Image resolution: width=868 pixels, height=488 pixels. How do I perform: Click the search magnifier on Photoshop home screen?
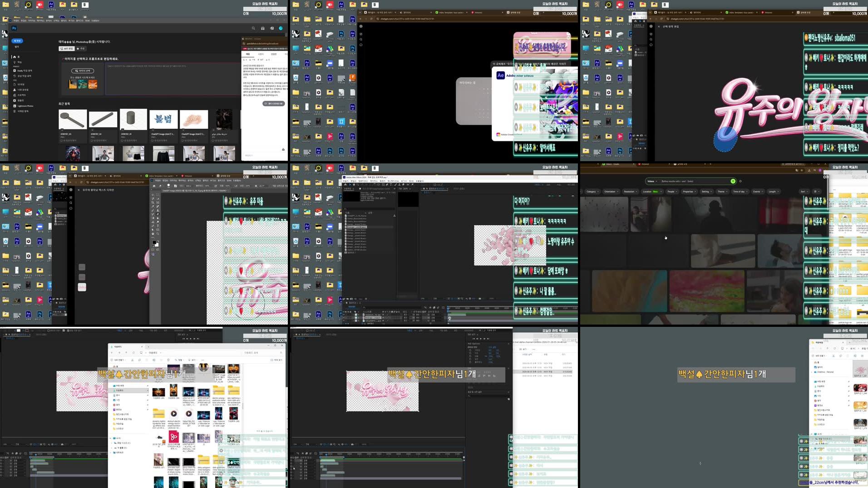point(253,28)
